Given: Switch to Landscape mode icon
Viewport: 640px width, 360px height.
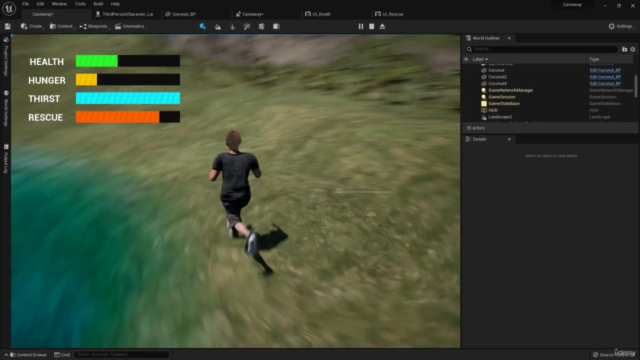Looking at the screenshot, I should pyautogui.click(x=218, y=27).
